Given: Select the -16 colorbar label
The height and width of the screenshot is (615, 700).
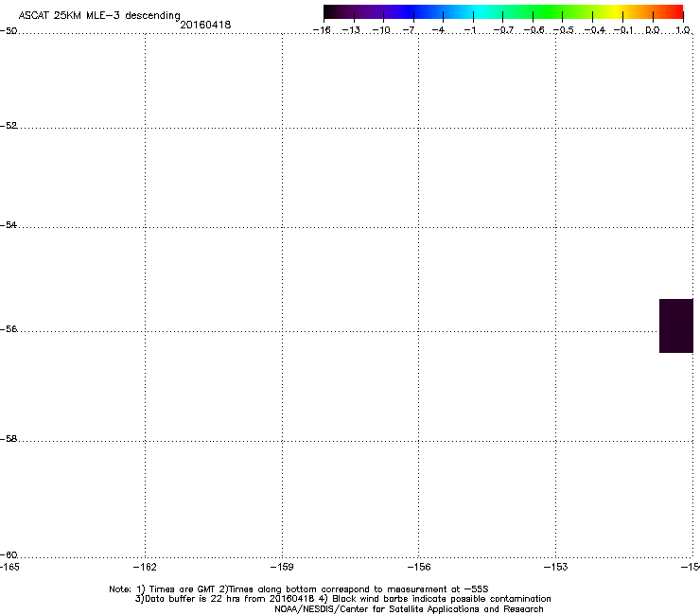Looking at the screenshot, I should (x=322, y=30).
